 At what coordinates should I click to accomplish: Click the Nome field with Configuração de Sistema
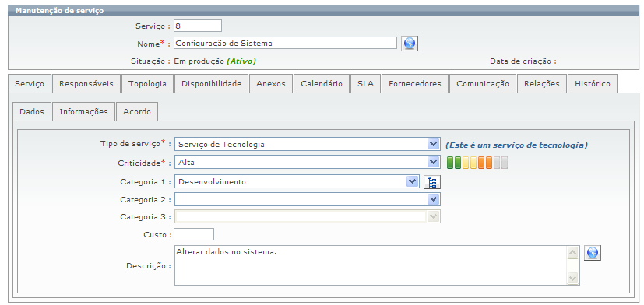286,43
